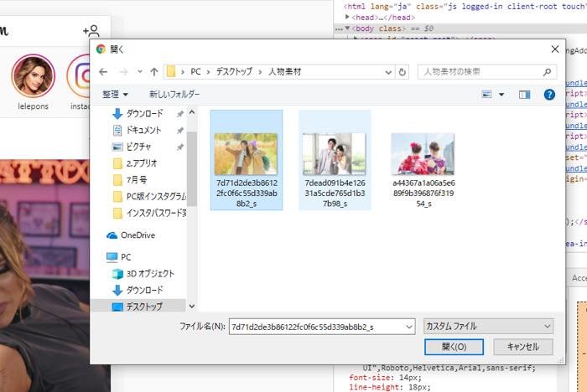587x392 pixels.
Task: Open the 整理 menu
Action: (x=115, y=95)
